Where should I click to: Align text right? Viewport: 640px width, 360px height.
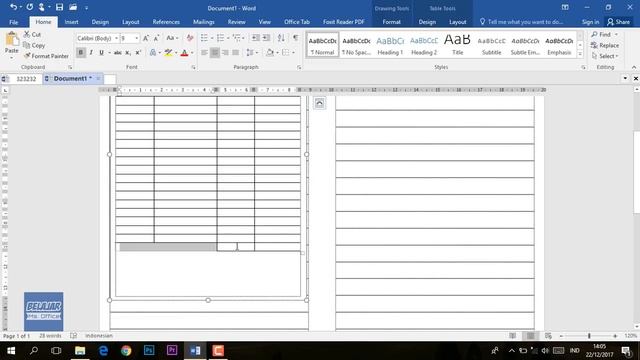225,53
